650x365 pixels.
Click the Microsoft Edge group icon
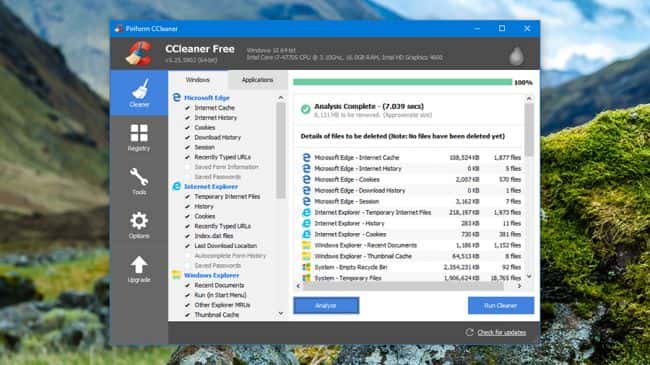click(177, 97)
